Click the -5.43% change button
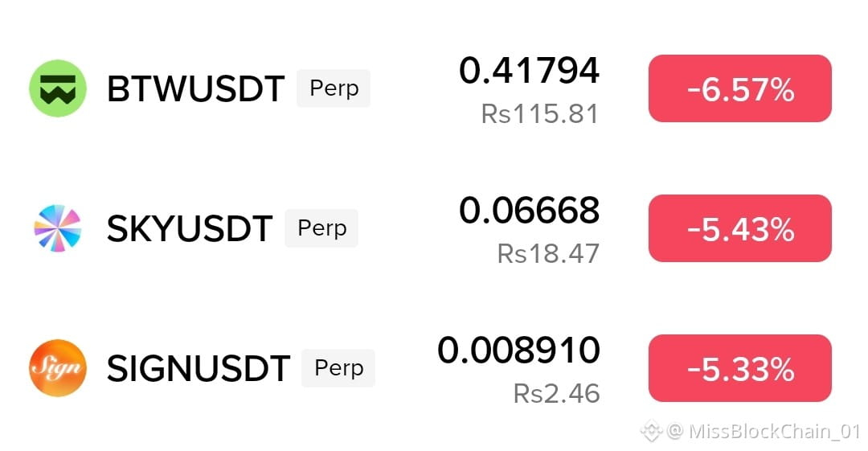 (740, 228)
